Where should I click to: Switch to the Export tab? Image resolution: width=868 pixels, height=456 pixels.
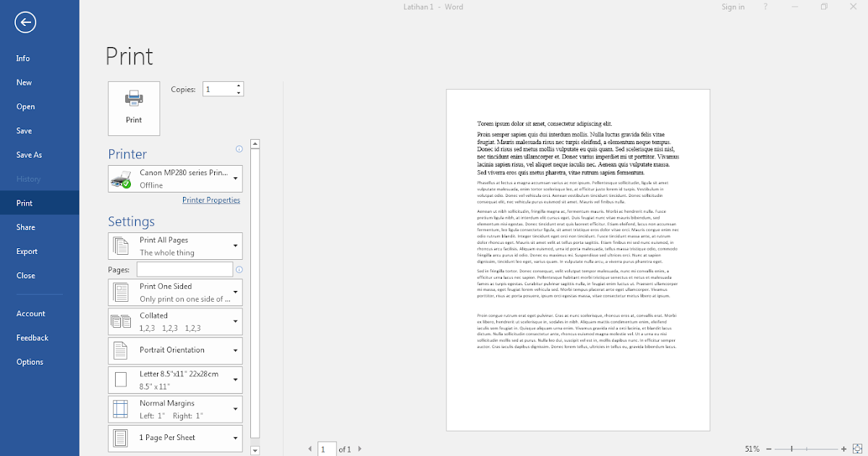(27, 251)
